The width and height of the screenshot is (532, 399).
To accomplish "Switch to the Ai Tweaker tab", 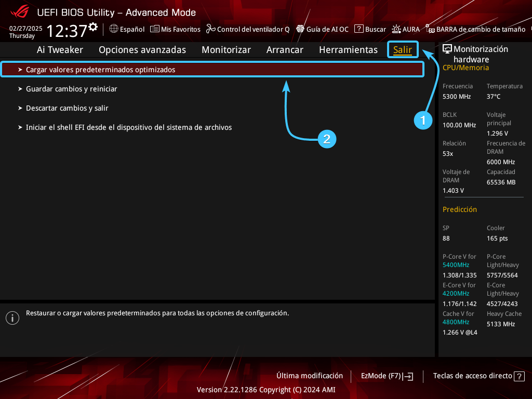I will tap(60, 50).
